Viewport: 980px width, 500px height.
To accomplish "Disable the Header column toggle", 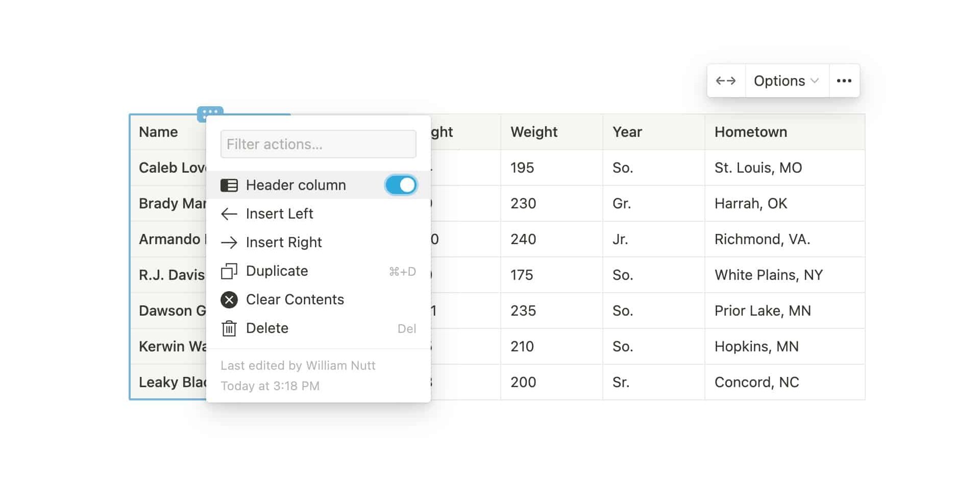I will coord(401,185).
